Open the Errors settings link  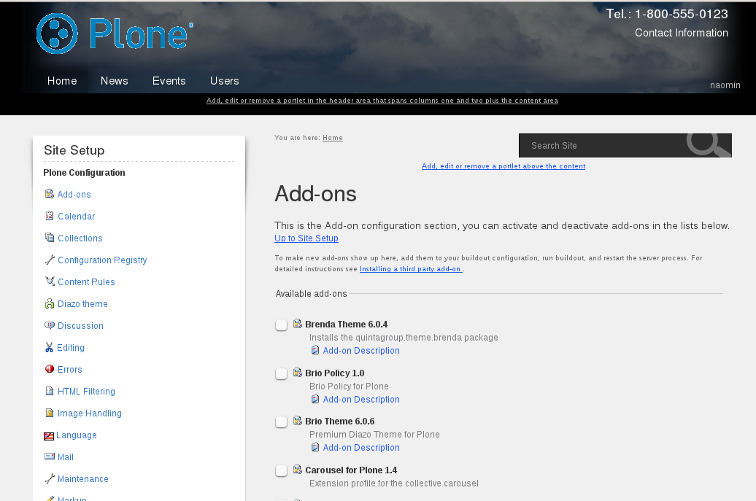pyautogui.click(x=70, y=369)
